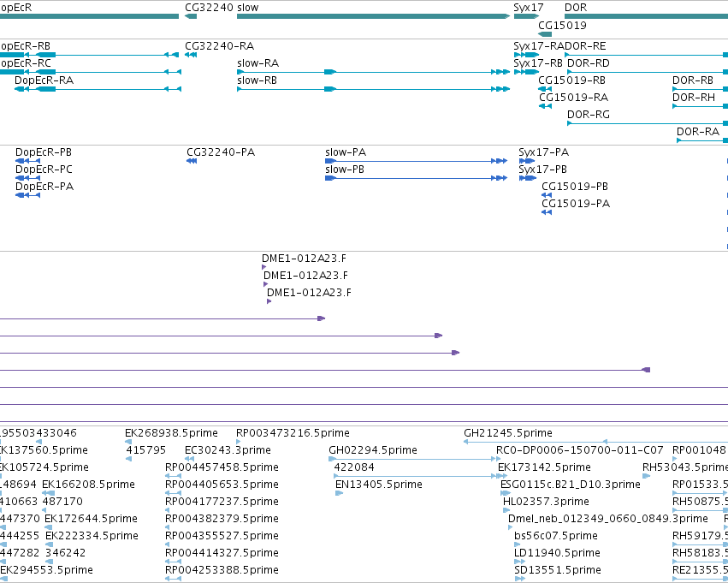Click the Syx17-PB label
The height and width of the screenshot is (583, 728).
click(x=542, y=170)
